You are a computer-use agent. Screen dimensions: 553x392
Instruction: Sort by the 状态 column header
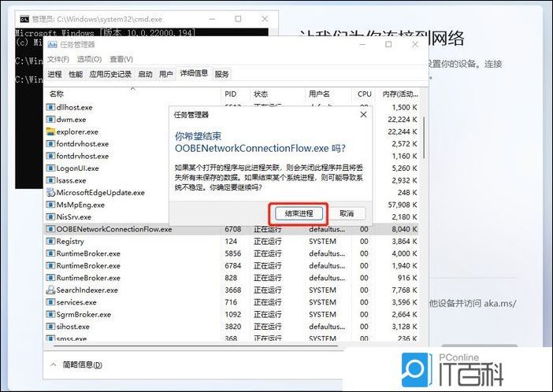tap(277, 94)
